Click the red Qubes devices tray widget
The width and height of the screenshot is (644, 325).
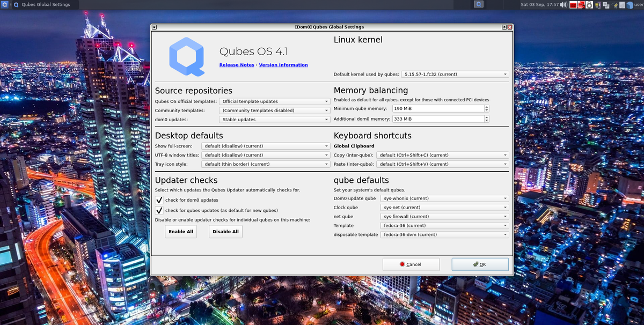pyautogui.click(x=581, y=4)
